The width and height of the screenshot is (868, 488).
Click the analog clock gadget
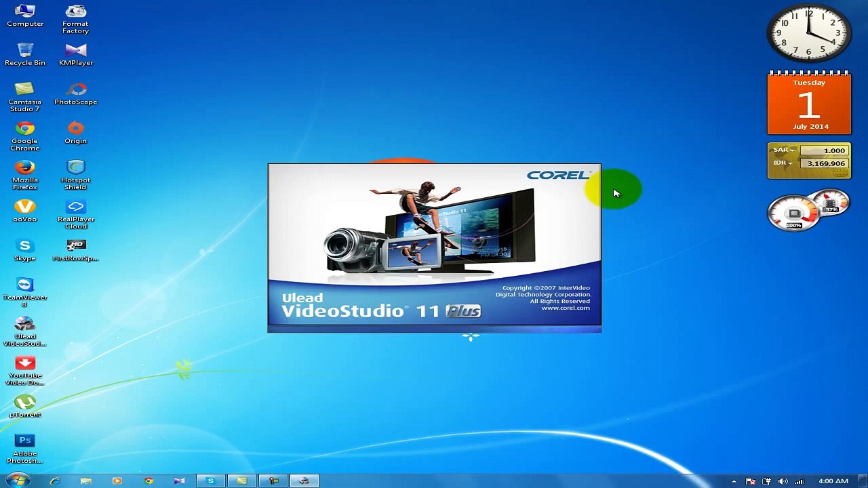point(809,34)
